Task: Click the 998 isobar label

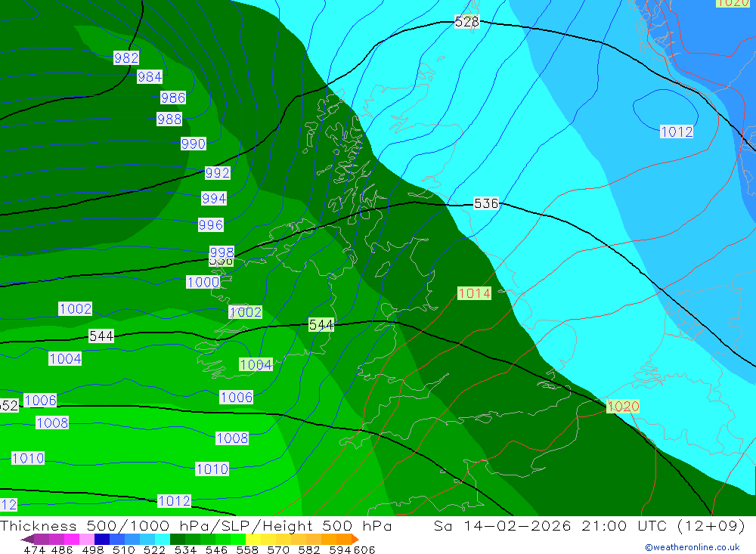Action: (222, 252)
